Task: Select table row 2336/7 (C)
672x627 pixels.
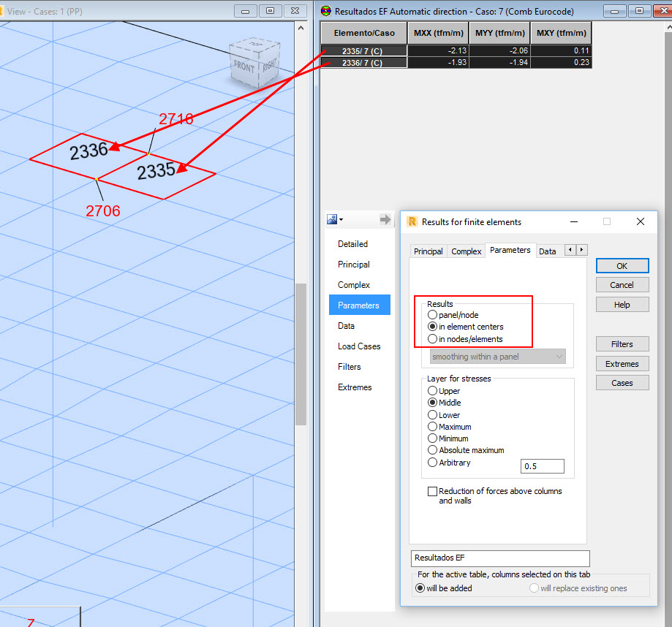Action: (363, 62)
